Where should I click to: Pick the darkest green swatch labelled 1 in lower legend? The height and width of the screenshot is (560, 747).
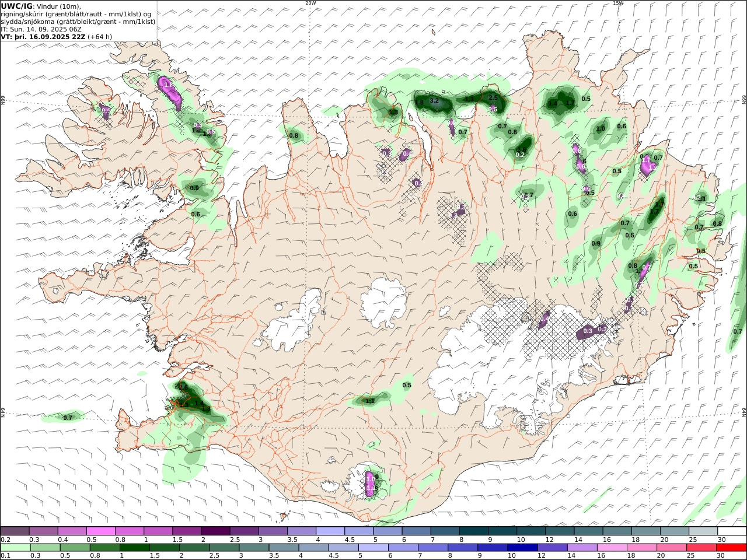pyautogui.click(x=135, y=548)
